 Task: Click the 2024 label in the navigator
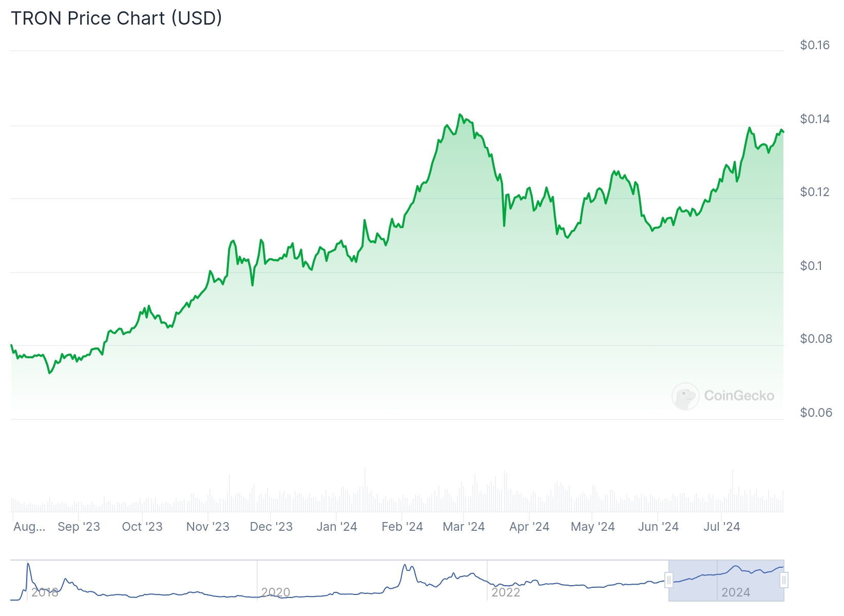tap(736, 592)
